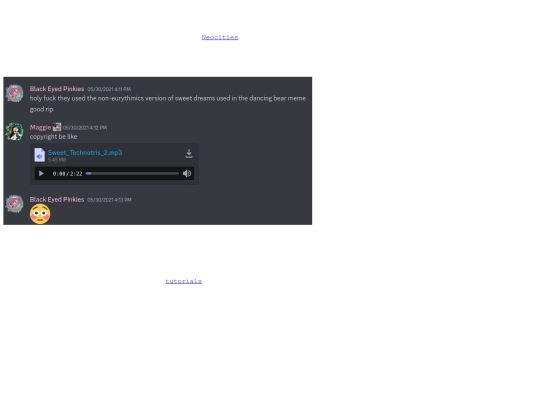Click the 0:00 / 2:22 time display
Screen dimensions: 540x405
click(x=68, y=174)
